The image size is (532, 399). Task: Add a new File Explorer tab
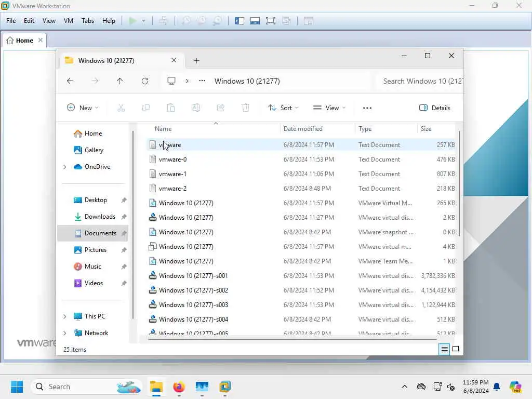tap(196, 61)
